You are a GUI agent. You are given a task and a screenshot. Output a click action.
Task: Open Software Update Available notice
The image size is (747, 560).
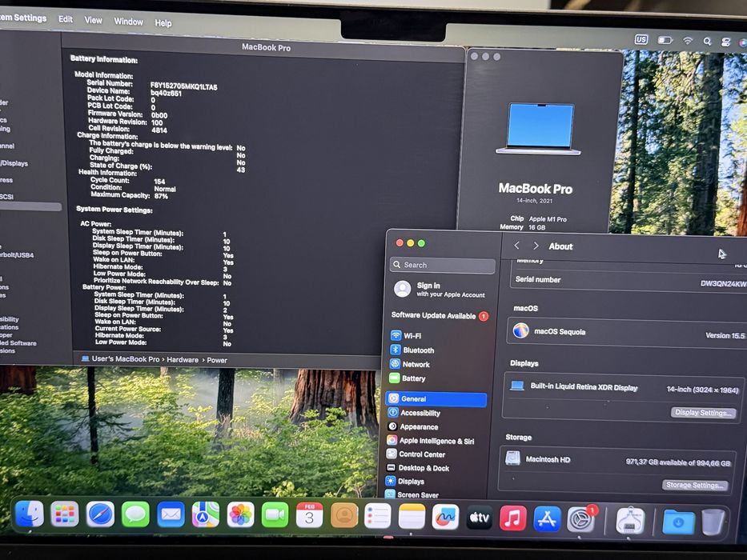tap(440, 316)
